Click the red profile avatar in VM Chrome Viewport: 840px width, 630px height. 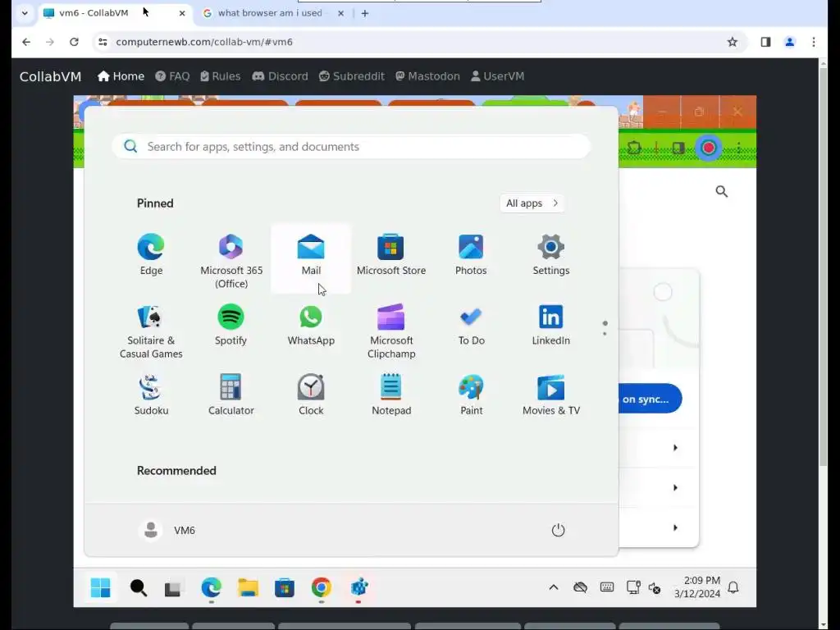point(709,148)
